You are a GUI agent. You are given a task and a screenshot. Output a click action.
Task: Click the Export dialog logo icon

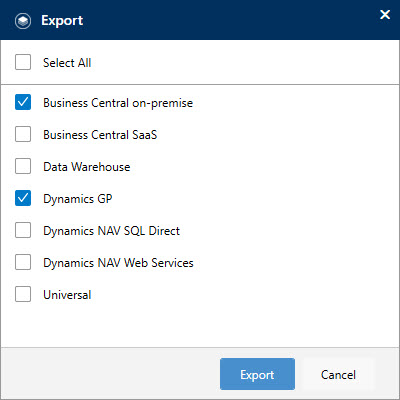click(23, 21)
